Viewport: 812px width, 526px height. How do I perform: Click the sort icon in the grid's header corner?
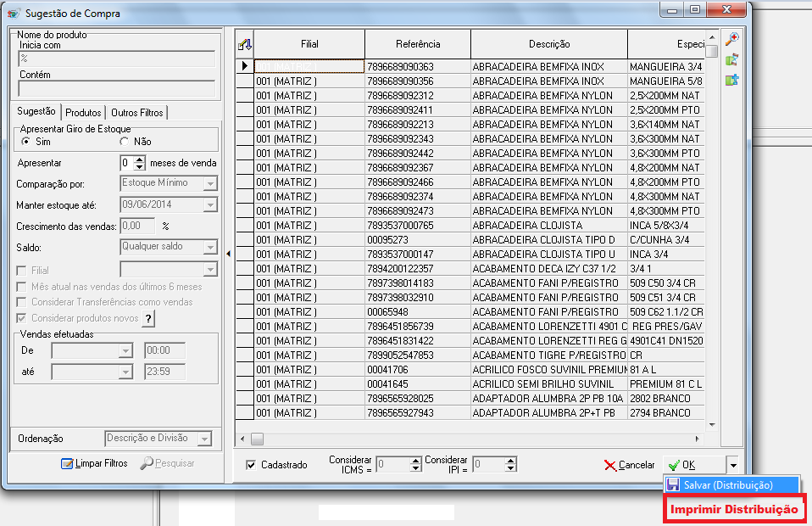[244, 45]
